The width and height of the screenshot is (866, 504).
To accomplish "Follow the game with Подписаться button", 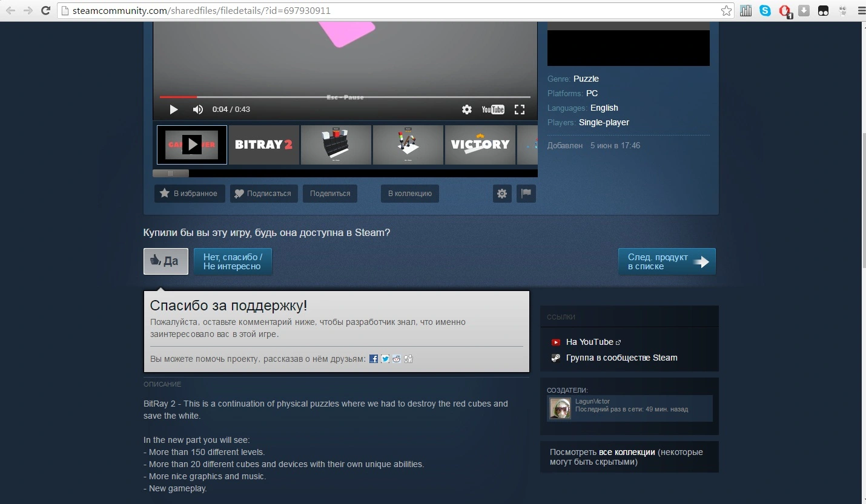I will click(x=263, y=194).
